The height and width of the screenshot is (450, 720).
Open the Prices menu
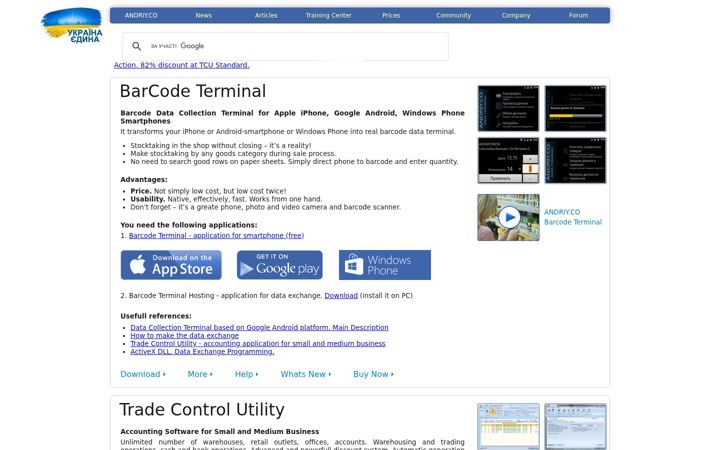[391, 15]
